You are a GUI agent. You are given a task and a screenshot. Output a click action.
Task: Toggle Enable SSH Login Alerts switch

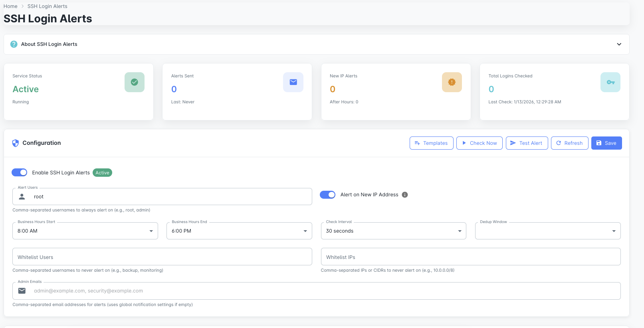point(20,172)
